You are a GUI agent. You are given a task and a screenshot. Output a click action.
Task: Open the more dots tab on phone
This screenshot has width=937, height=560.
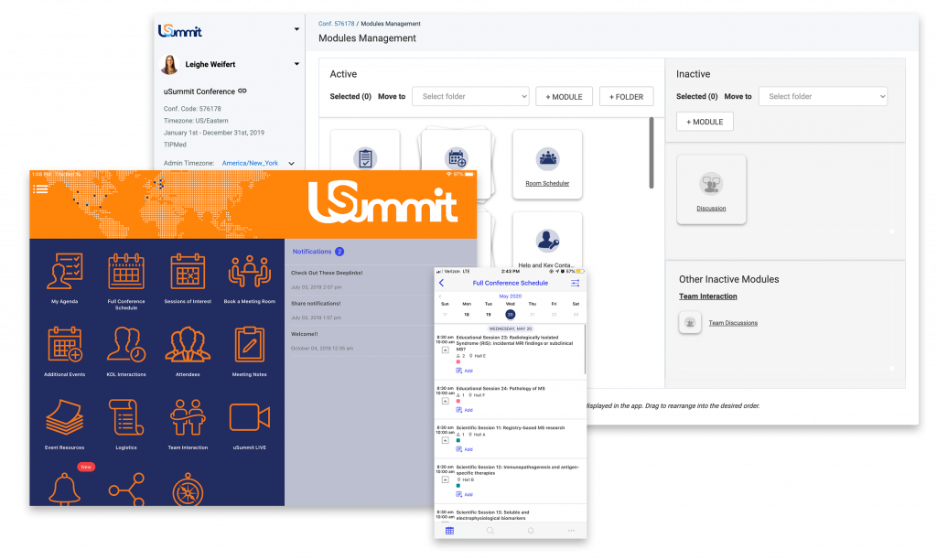pos(571,531)
